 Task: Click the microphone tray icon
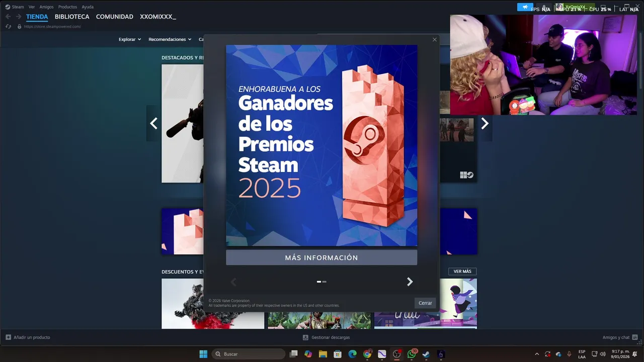(x=569, y=354)
